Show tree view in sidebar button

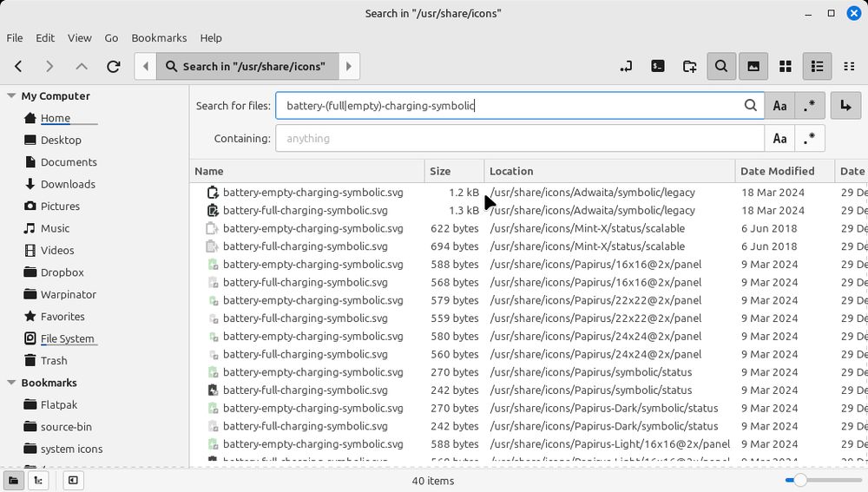[38, 481]
